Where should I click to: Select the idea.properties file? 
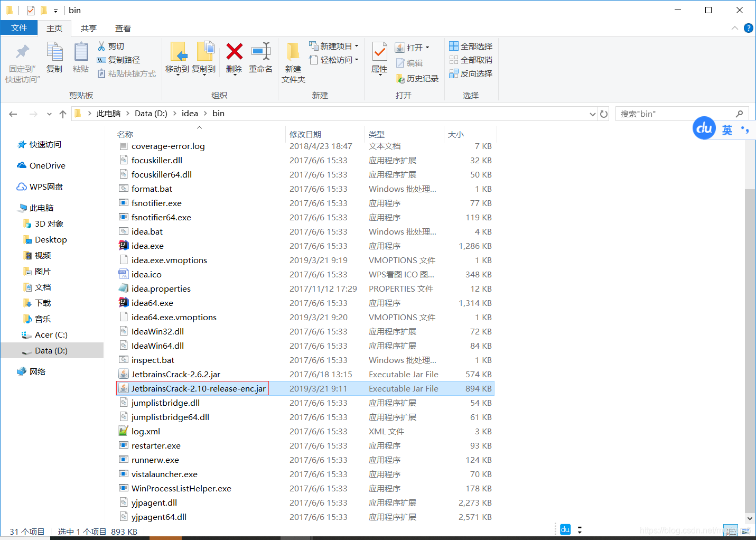[x=161, y=289]
